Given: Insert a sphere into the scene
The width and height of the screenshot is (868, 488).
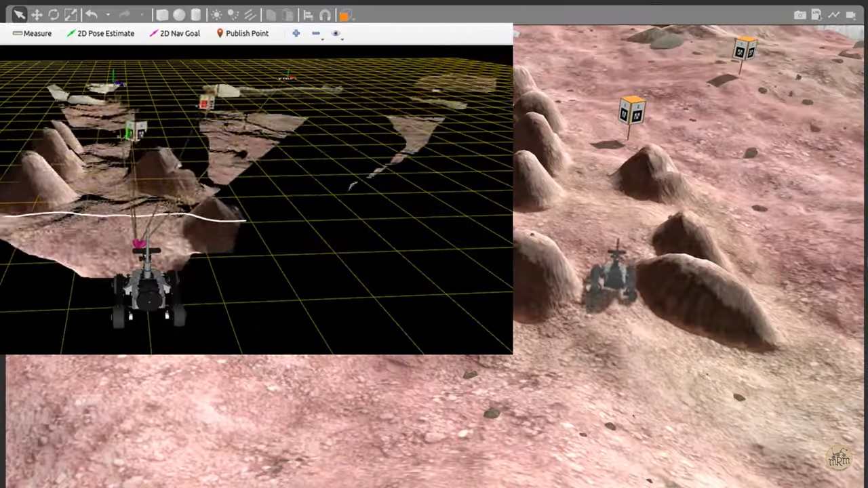Looking at the screenshot, I should (179, 15).
